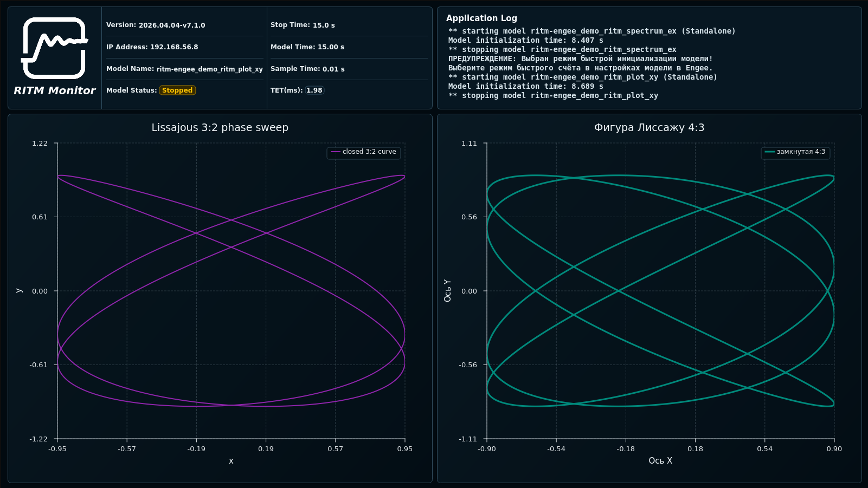Click the RITM Monitor title text
Screen dimensions: 868x488
coord(54,90)
